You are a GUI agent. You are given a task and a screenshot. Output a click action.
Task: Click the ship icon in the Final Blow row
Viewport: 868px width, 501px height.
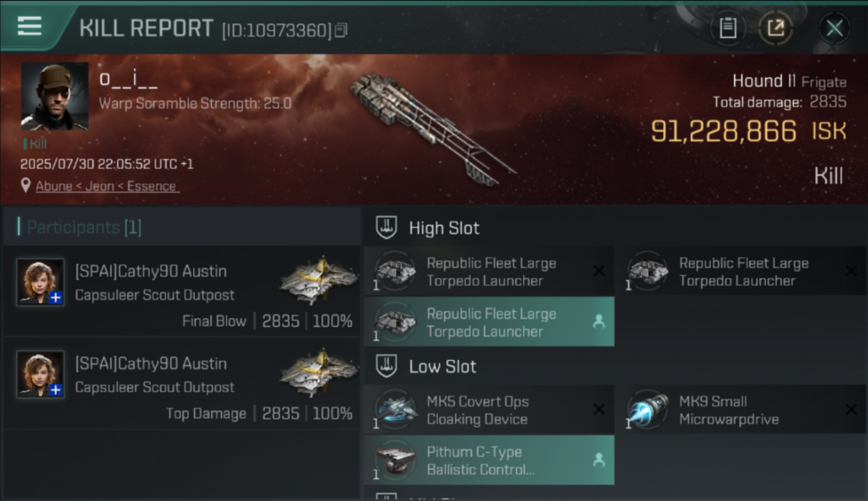click(318, 279)
